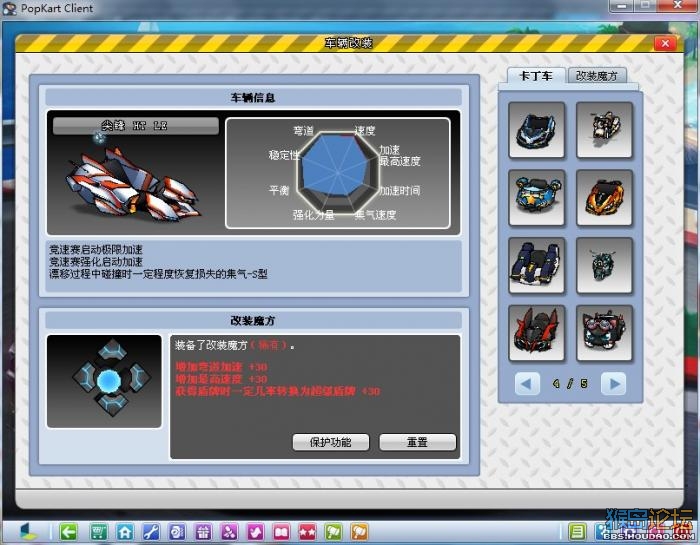Image resolution: width=700 pixels, height=545 pixels.
Task: Maximize the PopKart Client window
Action: point(645,6)
